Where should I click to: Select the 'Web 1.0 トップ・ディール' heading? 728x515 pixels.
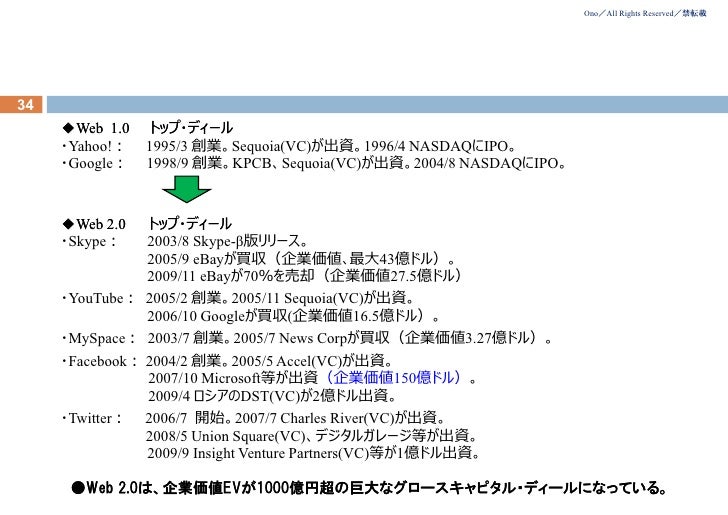(x=148, y=128)
